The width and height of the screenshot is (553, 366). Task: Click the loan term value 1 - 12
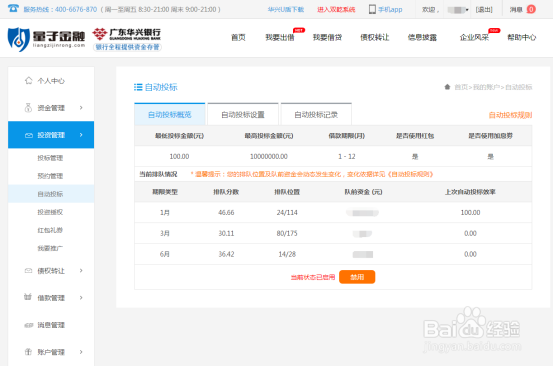tap(347, 156)
